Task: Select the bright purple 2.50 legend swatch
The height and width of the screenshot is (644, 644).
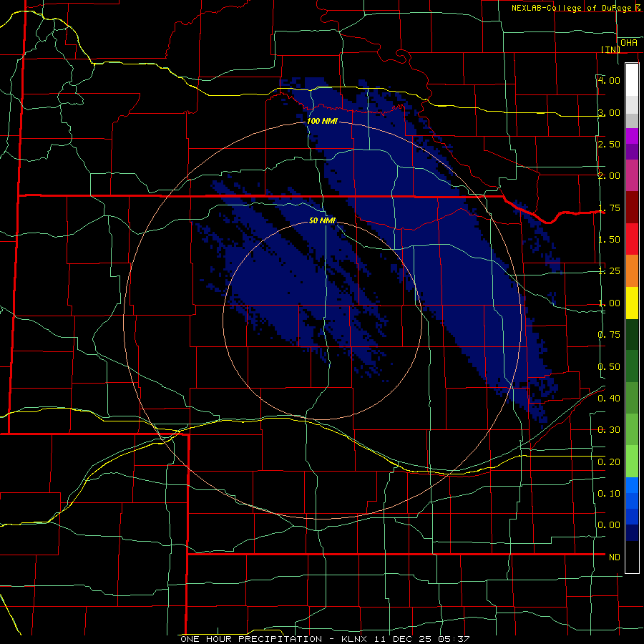Action: [x=632, y=137]
